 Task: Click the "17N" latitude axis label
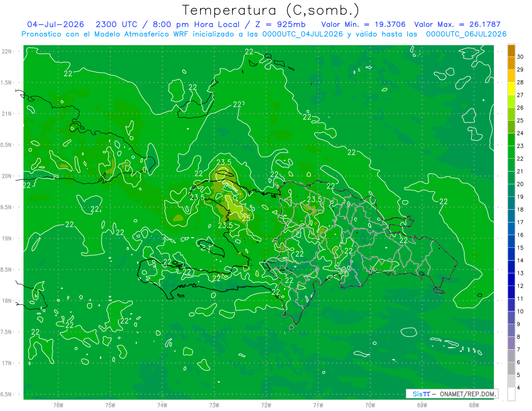8,363
